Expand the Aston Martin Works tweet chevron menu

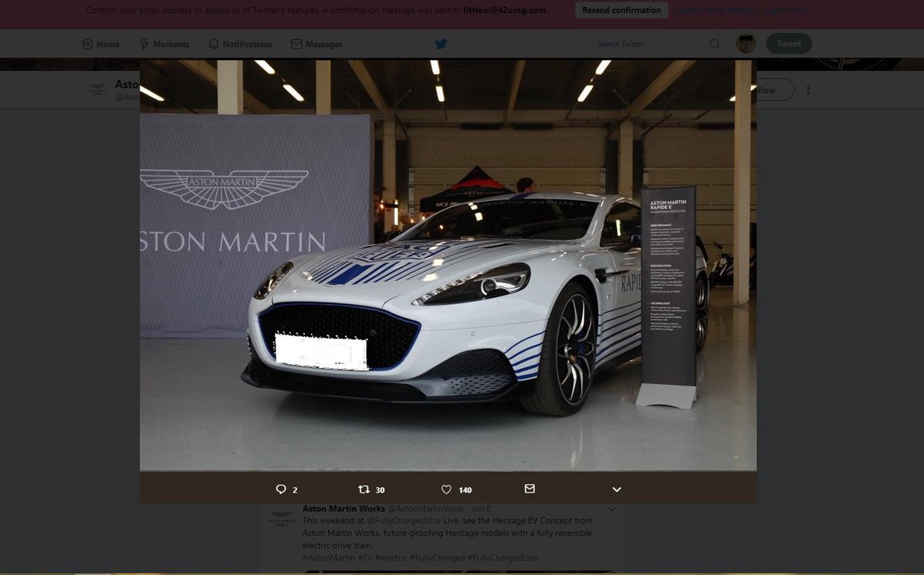tap(612, 509)
